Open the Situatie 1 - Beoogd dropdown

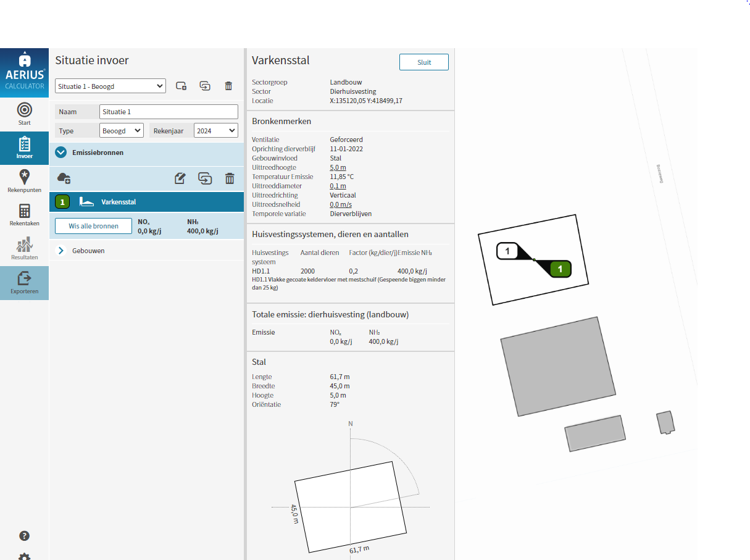point(110,86)
